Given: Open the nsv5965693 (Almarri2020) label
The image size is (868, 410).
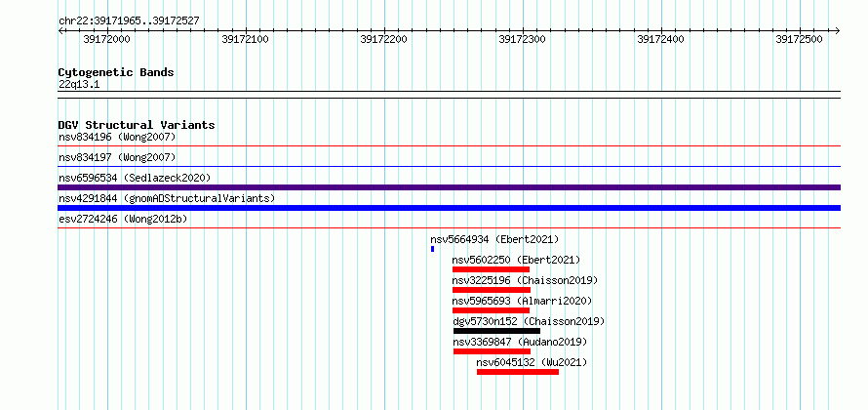Looking at the screenshot, I should (x=522, y=301).
